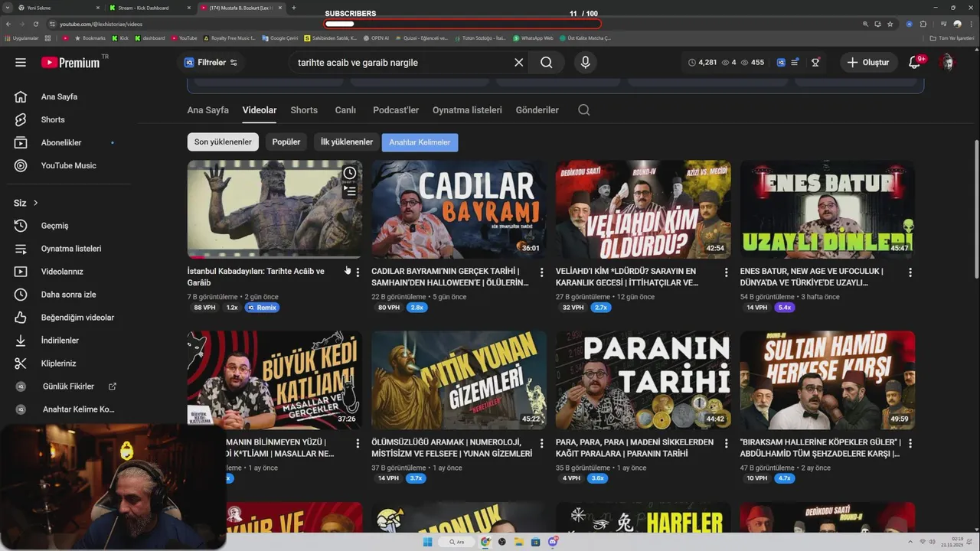Open the vidIQ list menu icon
Image resolution: width=980 pixels, height=551 pixels.
(795, 63)
